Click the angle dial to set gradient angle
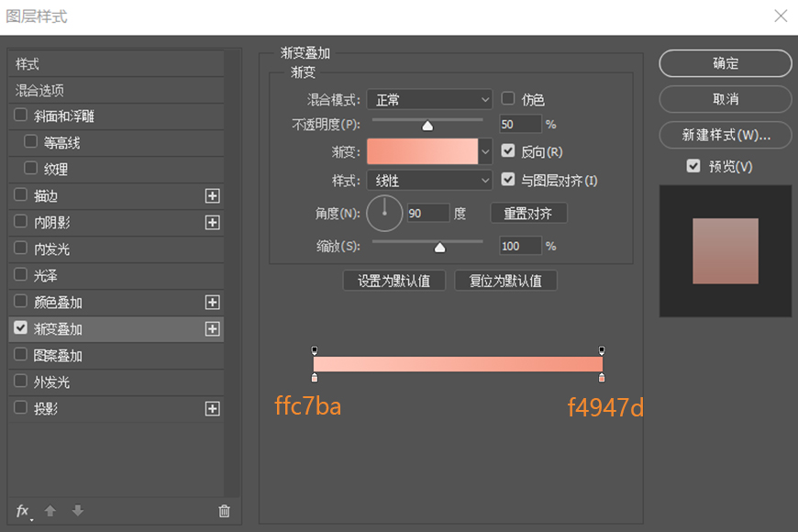 tap(384, 213)
